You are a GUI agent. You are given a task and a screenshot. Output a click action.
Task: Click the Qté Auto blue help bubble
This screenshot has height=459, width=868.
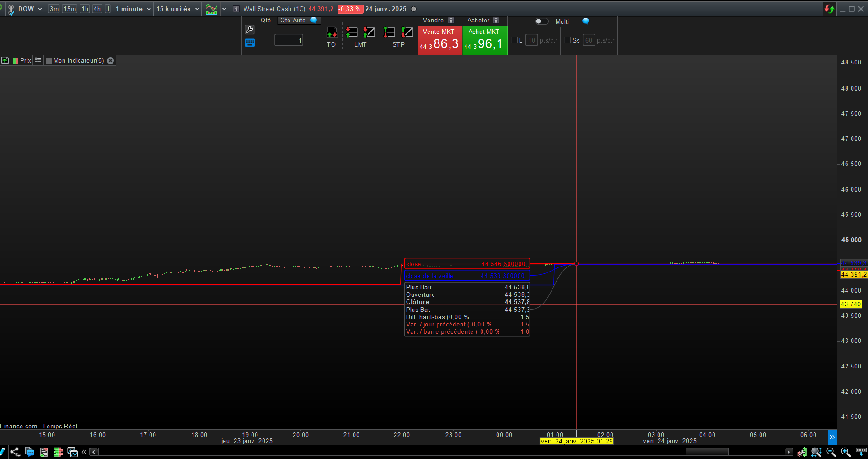pyautogui.click(x=314, y=21)
